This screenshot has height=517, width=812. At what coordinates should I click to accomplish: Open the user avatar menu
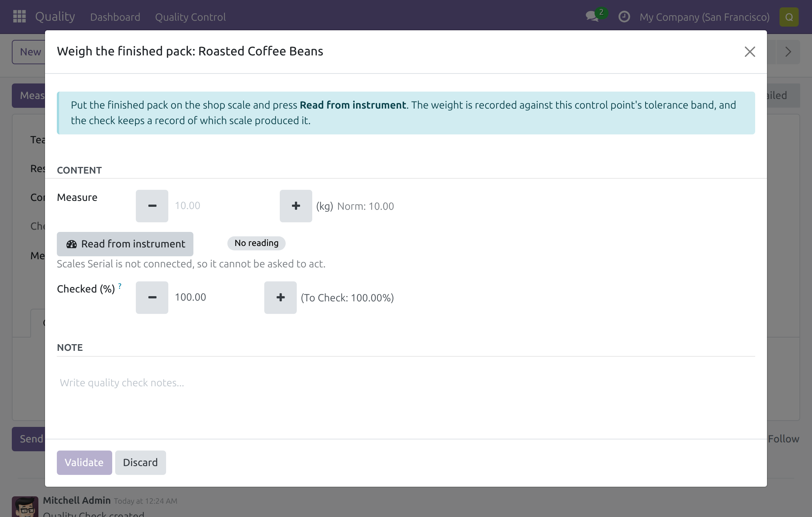click(789, 17)
